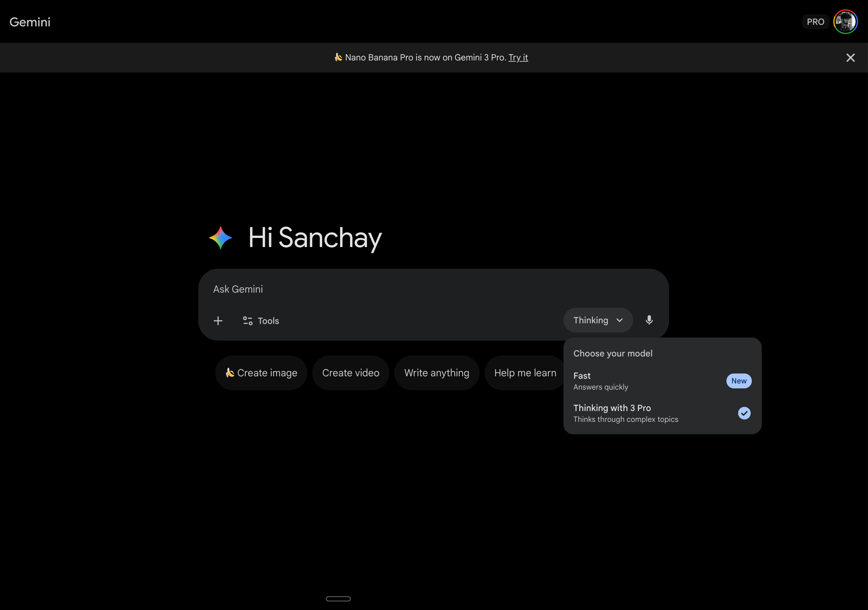The width and height of the screenshot is (868, 610).
Task: Activate the microphone voice input
Action: [649, 320]
